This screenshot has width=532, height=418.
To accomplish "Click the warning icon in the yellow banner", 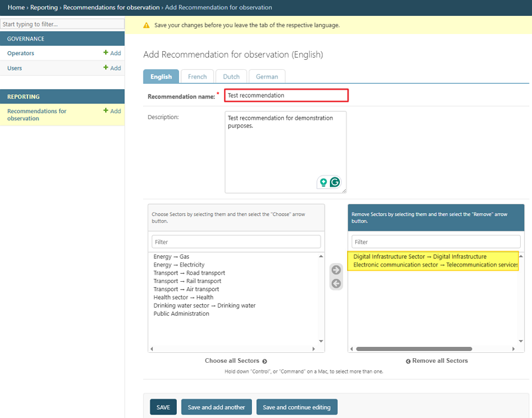I will [146, 25].
